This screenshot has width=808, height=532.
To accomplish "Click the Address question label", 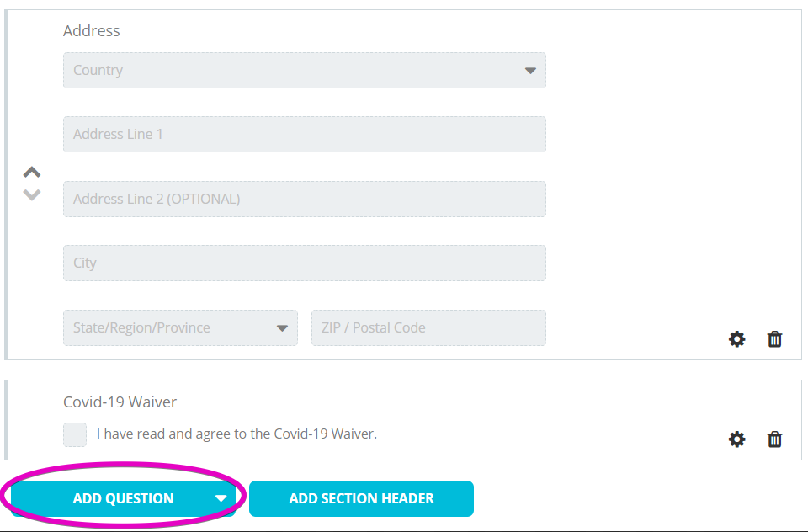I will [91, 31].
